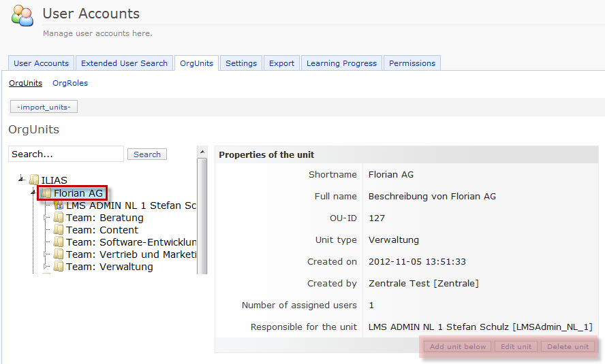Switch to the Extended User Search tab

[124, 63]
